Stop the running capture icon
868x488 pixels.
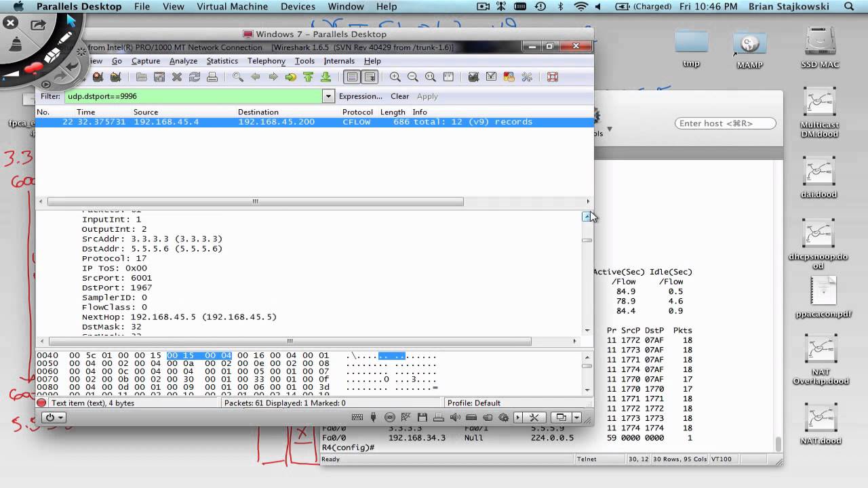(x=98, y=77)
